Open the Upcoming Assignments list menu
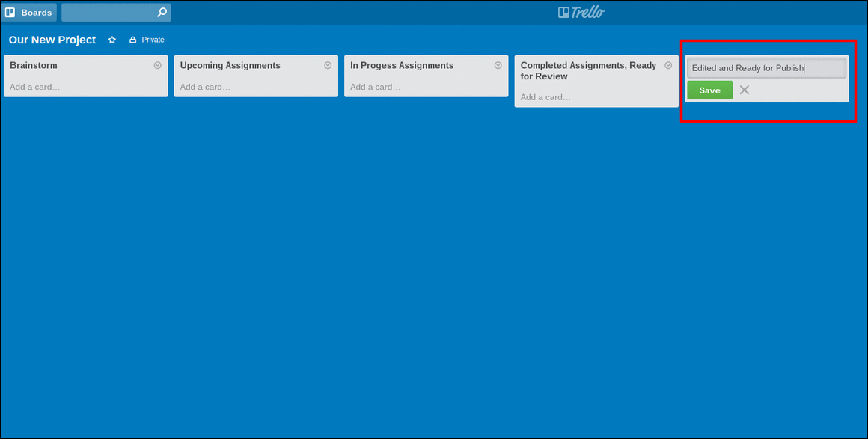 click(327, 65)
